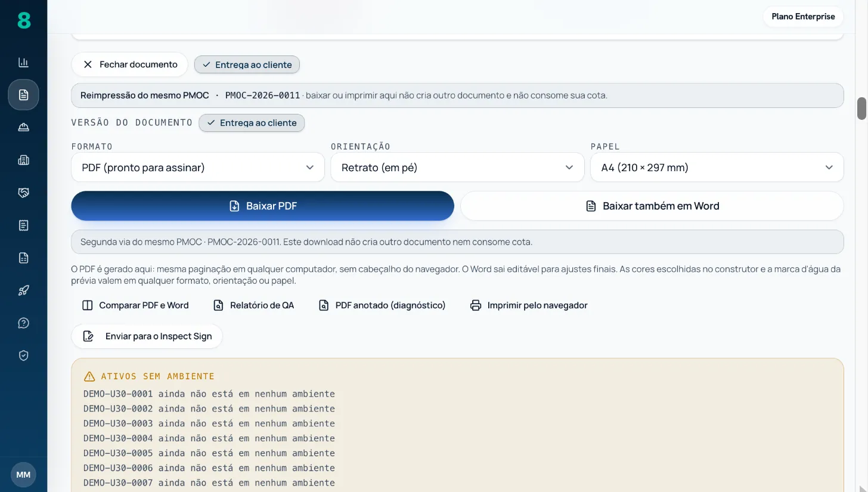Viewport: 868px width, 492px height.
Task: Click the DEMO-U30-0003 row
Action: 209,423
